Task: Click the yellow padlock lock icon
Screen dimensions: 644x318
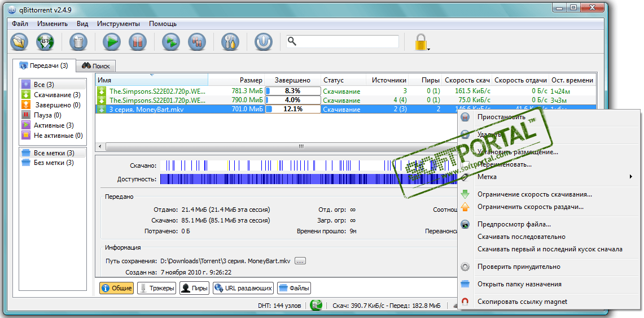Action: pyautogui.click(x=420, y=41)
